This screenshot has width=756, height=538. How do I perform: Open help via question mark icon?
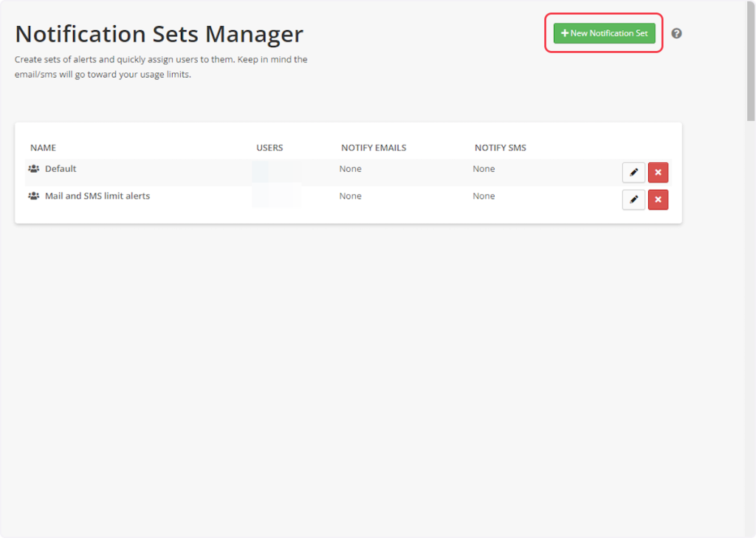(676, 33)
